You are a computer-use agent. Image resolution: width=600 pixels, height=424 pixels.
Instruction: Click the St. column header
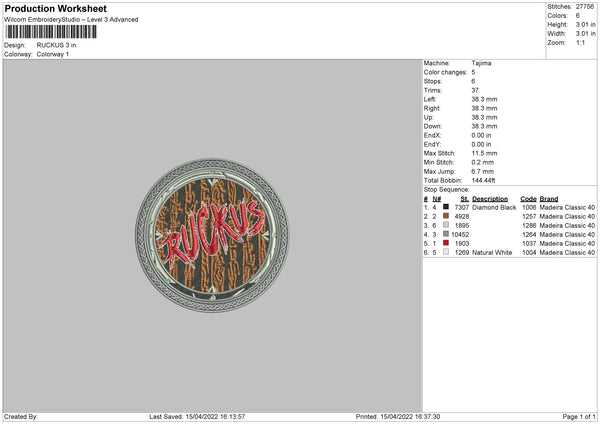point(464,198)
